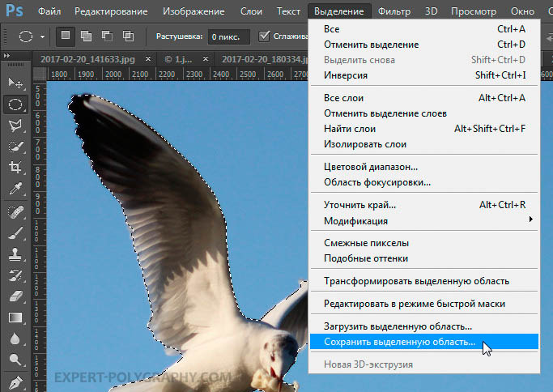
Task: Select the Healing Brush tool
Action: 15,211
